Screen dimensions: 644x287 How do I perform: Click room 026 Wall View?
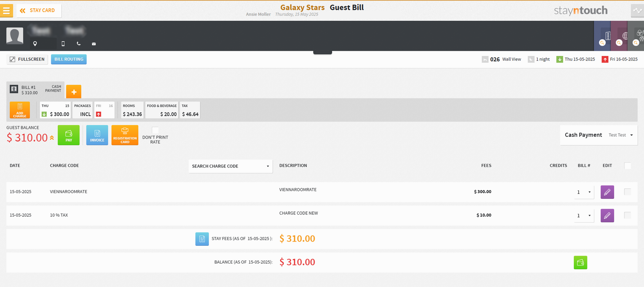(501, 59)
